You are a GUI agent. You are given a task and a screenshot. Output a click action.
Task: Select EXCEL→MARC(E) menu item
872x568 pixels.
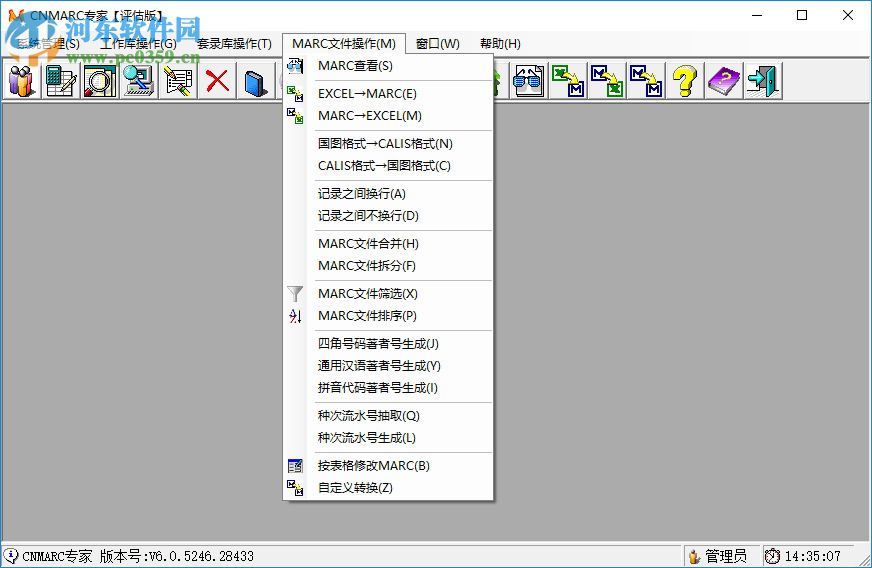(388, 93)
